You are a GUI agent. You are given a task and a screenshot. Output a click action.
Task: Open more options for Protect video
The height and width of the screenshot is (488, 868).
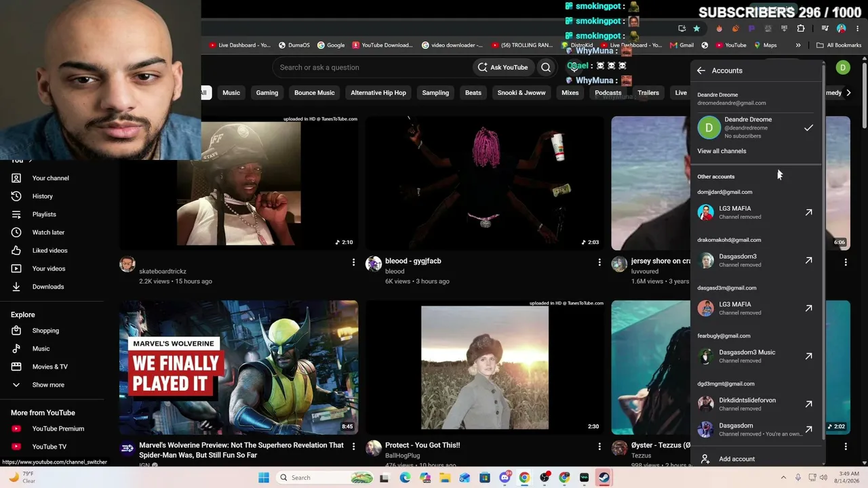(x=599, y=446)
